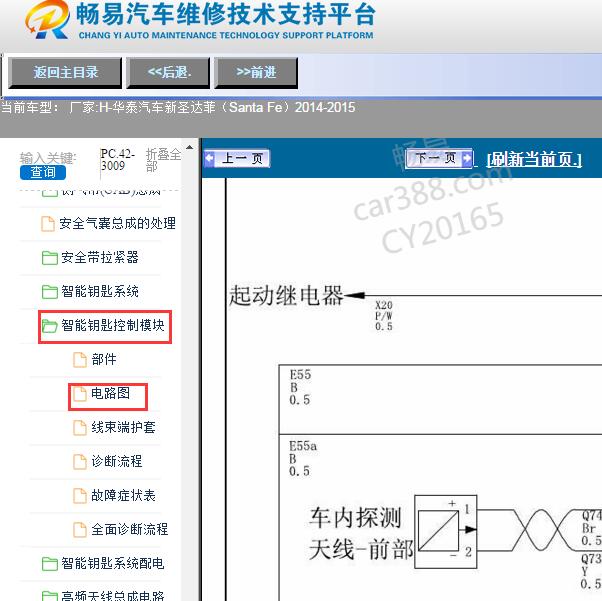Click the sidebar scroll-up arrow
This screenshot has width=602, height=601.
189,147
